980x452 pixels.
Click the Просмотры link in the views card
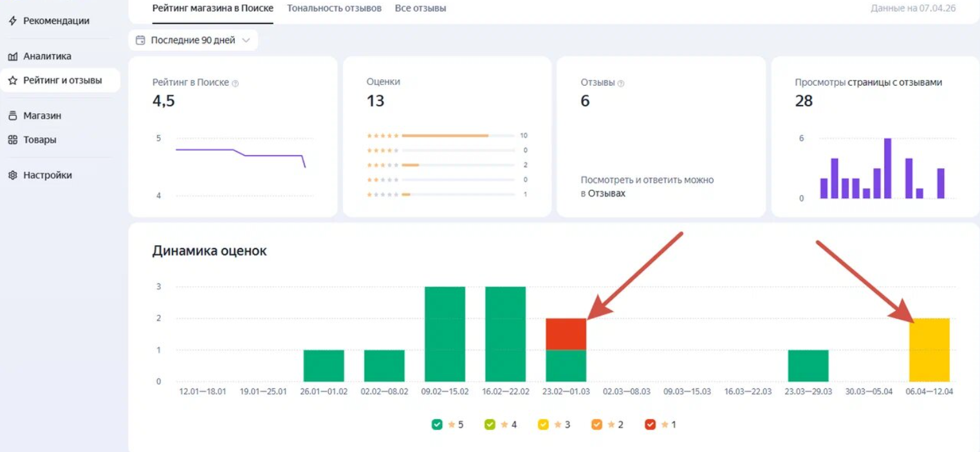(x=820, y=82)
